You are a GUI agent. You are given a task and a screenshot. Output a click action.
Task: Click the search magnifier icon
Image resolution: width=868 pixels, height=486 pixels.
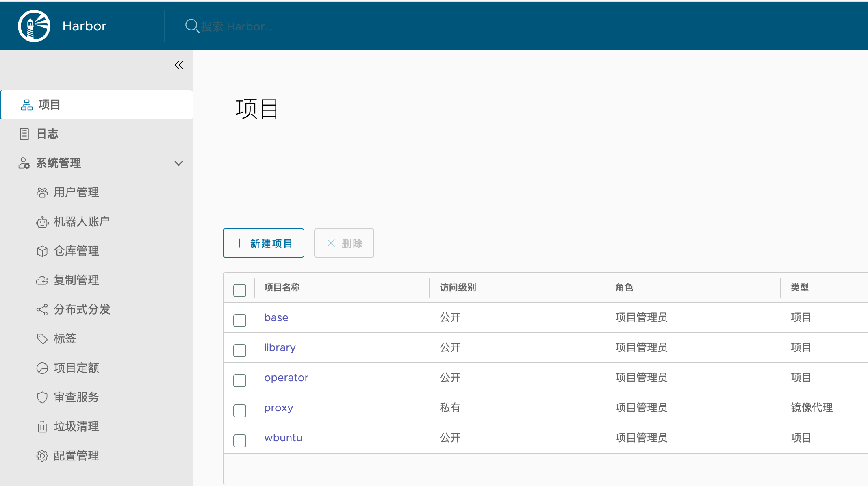[x=191, y=26]
